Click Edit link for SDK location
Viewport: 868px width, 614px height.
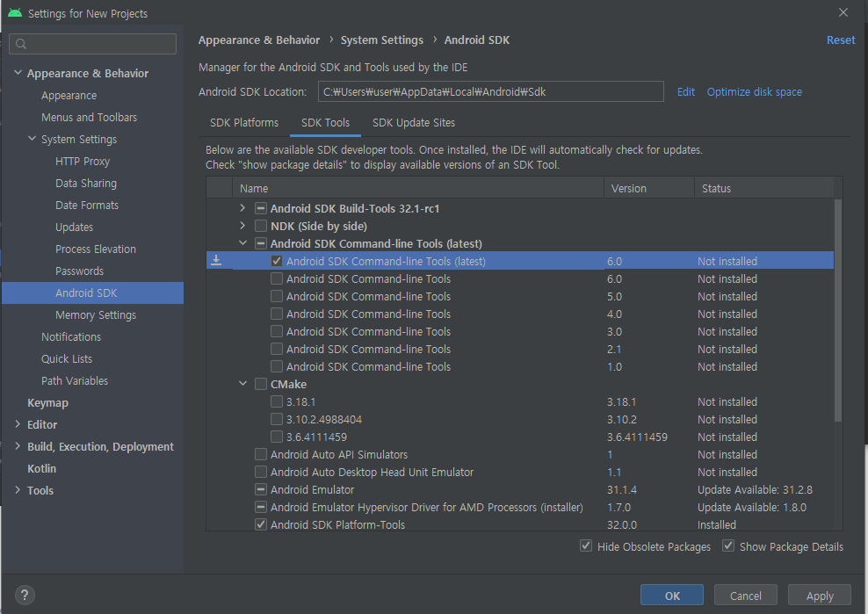click(686, 92)
